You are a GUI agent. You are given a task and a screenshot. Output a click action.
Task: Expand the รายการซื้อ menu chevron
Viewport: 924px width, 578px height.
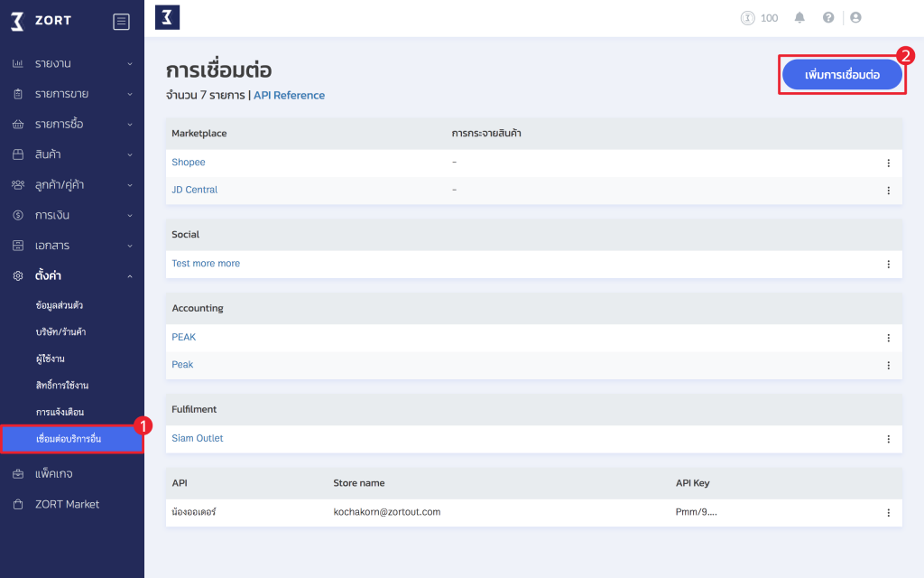click(130, 125)
